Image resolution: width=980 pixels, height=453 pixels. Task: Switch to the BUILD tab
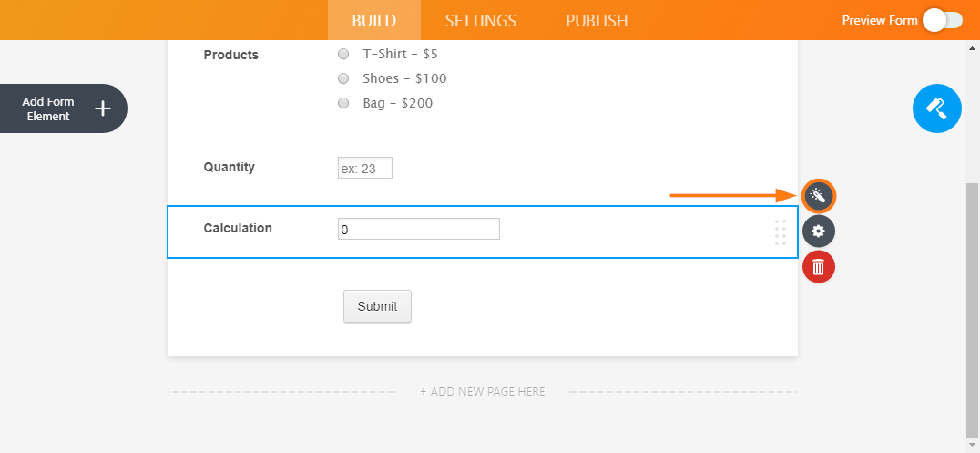pos(374,20)
